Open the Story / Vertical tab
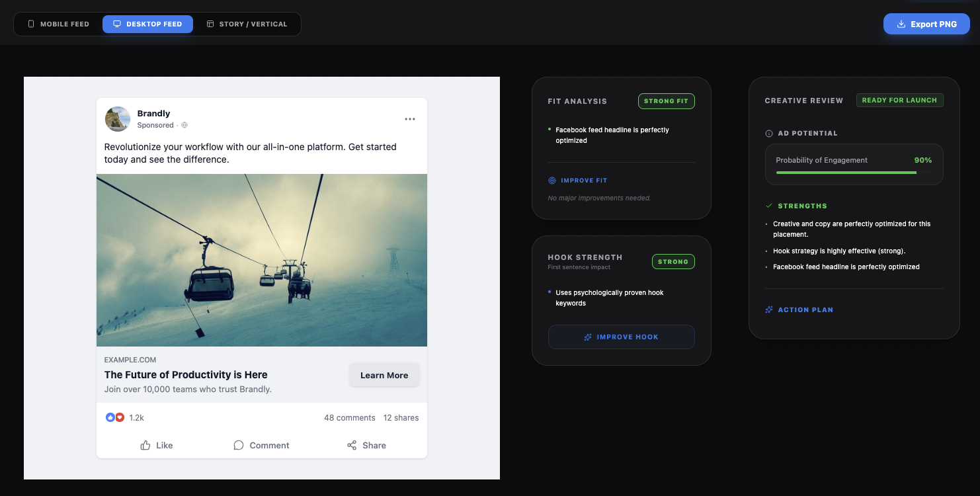The image size is (980, 496). click(x=247, y=24)
